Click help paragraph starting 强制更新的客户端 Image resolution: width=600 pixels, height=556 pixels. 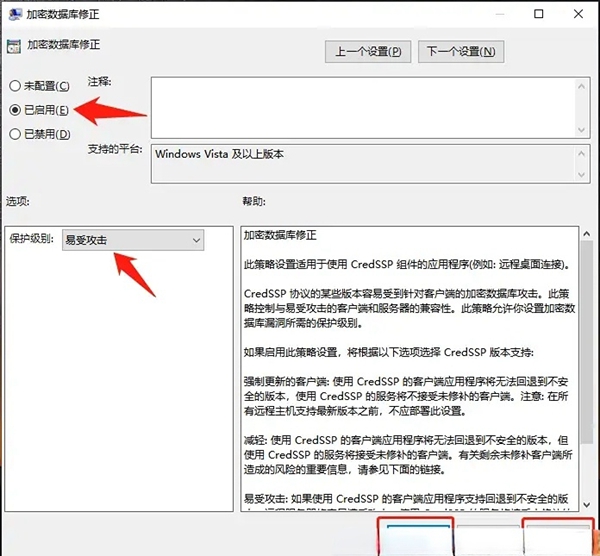click(406, 396)
